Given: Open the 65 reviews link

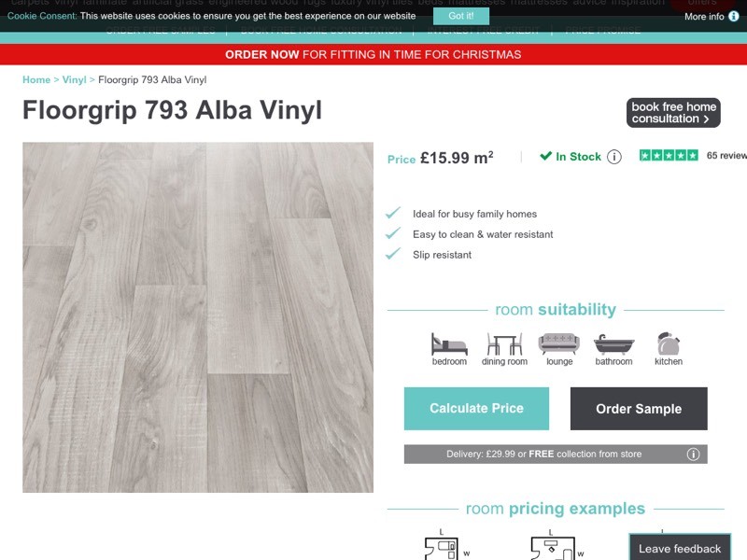Looking at the screenshot, I should click(726, 156).
